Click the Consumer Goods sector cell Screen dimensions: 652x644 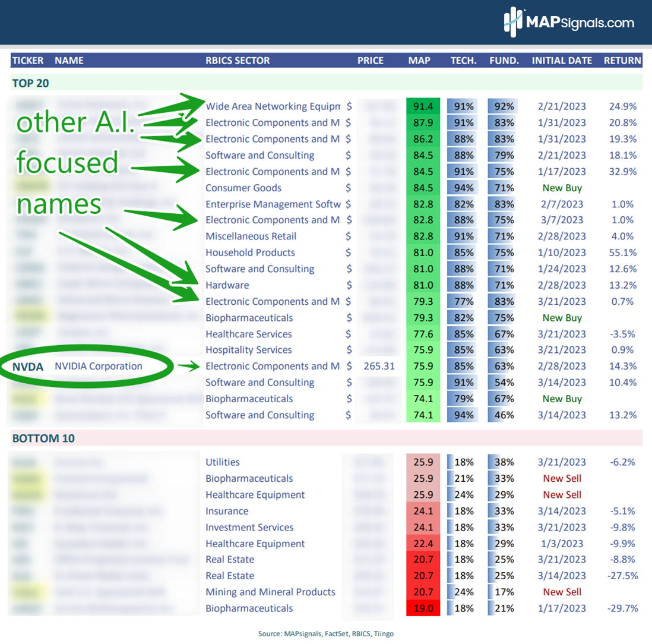243,188
